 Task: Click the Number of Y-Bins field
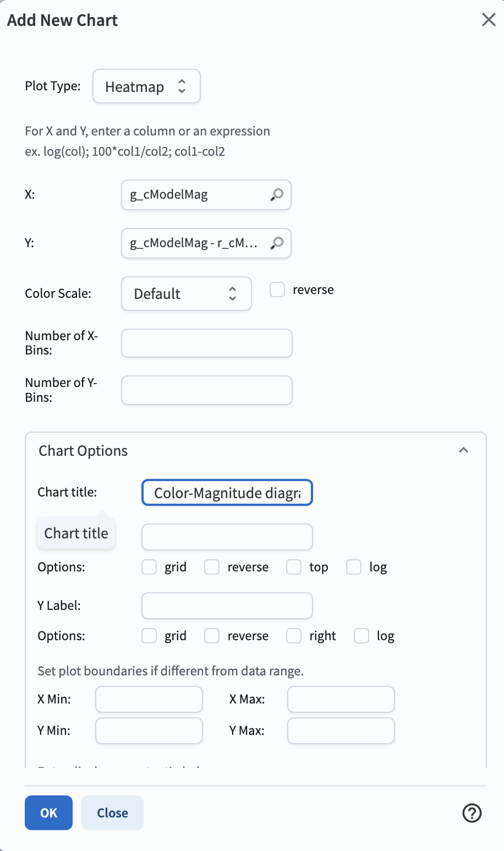click(x=206, y=390)
